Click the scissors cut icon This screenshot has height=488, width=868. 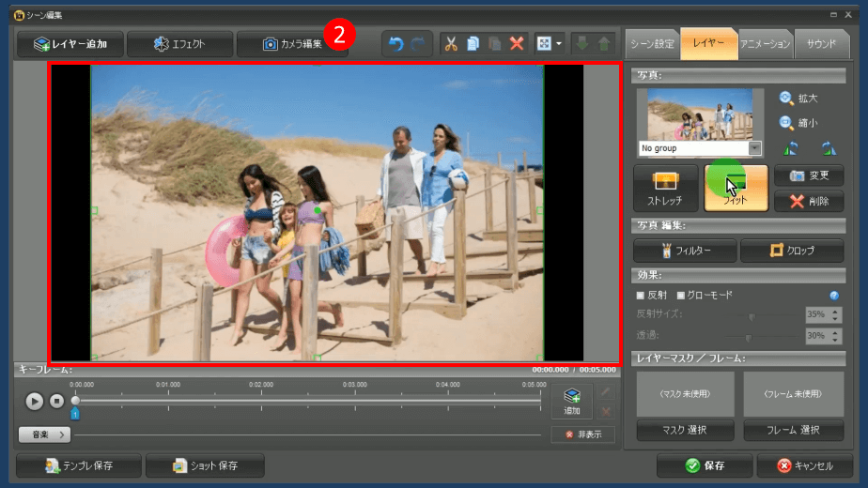tap(451, 43)
